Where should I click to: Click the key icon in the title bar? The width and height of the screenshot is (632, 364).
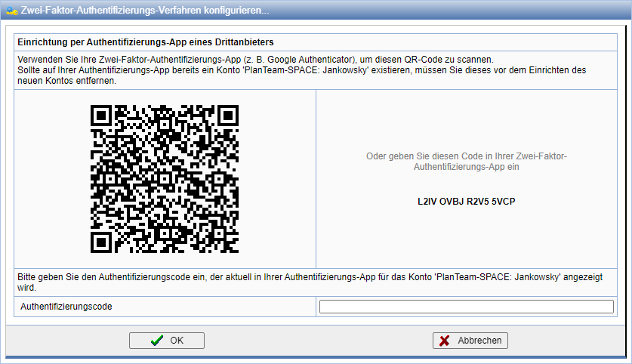[x=11, y=11]
